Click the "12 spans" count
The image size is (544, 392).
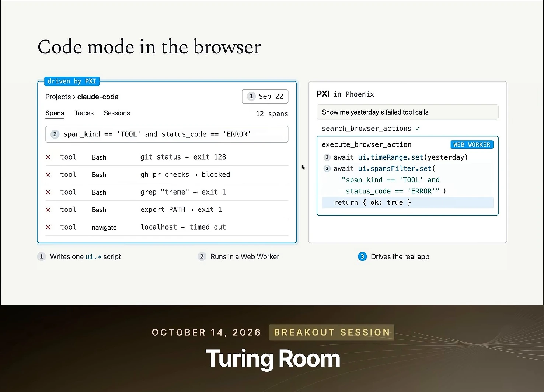[272, 114]
